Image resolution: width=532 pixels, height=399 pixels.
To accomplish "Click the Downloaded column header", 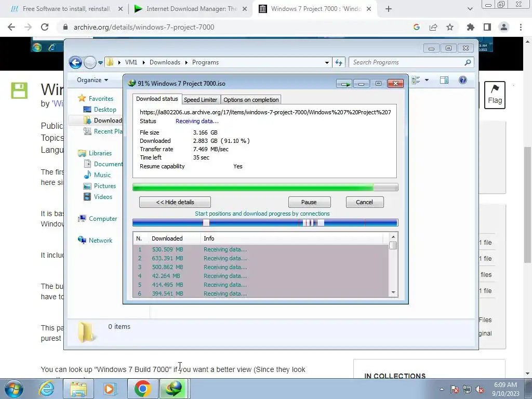I will tap(175, 238).
